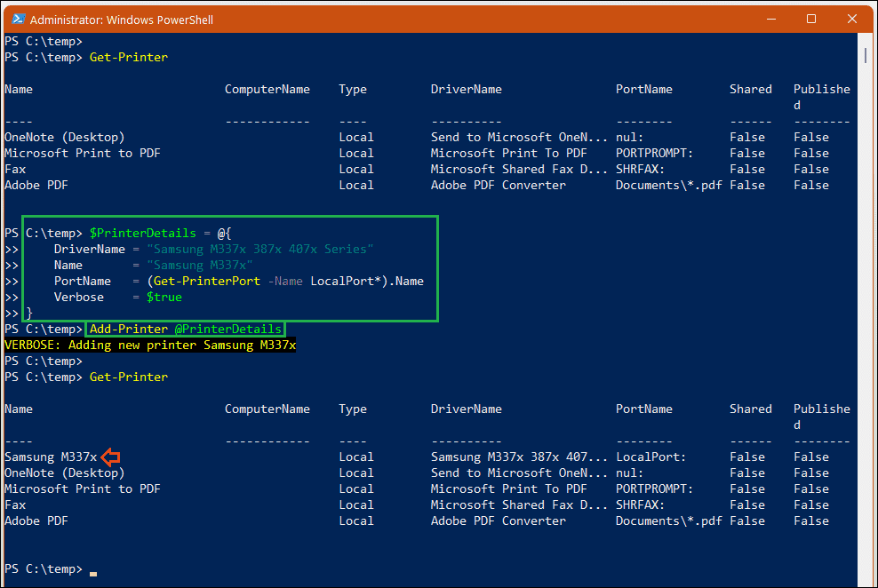Viewport: 878px width, 588px height.
Task: Click the Microsoft Print to PDF printer entry
Action: pyautogui.click(x=82, y=489)
